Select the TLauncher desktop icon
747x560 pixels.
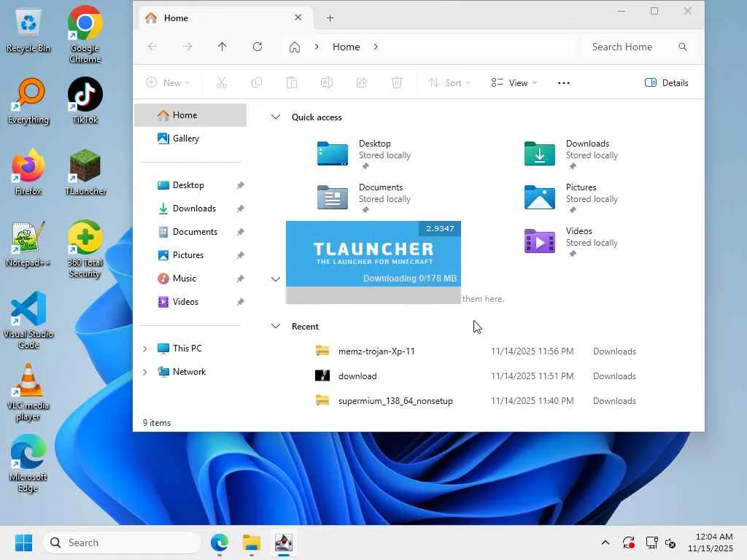(85, 172)
